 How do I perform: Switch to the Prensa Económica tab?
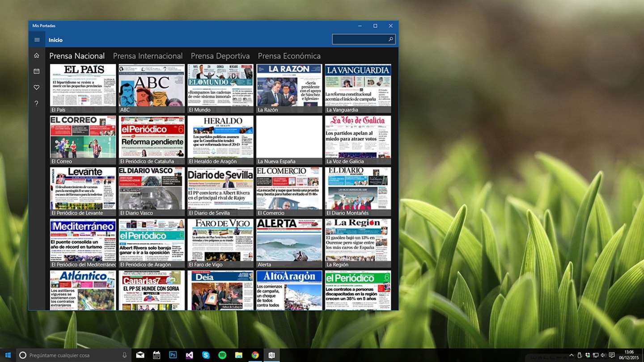289,56
